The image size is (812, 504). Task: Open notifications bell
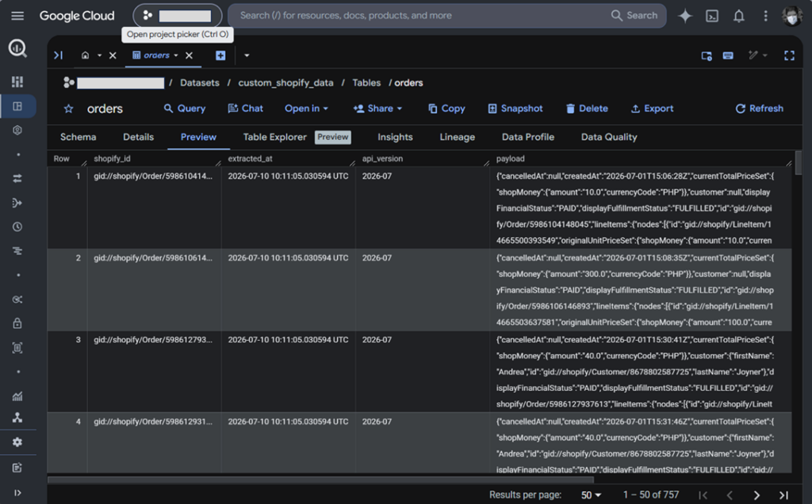point(739,16)
